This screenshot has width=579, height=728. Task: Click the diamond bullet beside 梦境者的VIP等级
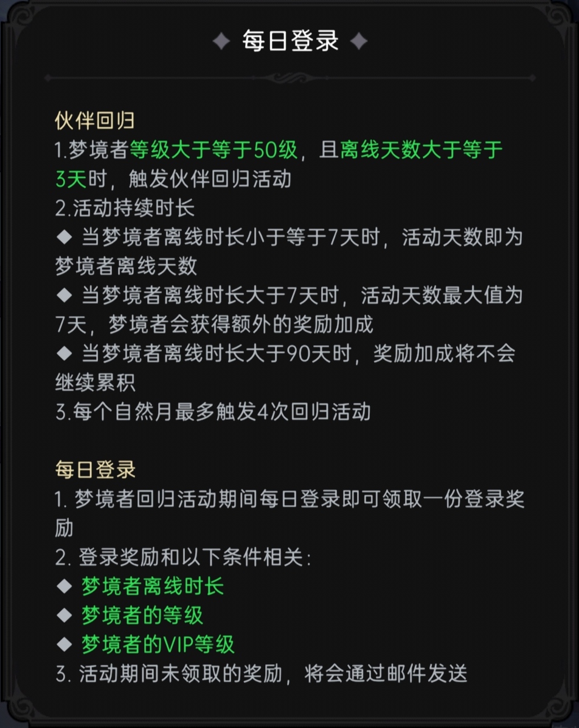click(64, 645)
